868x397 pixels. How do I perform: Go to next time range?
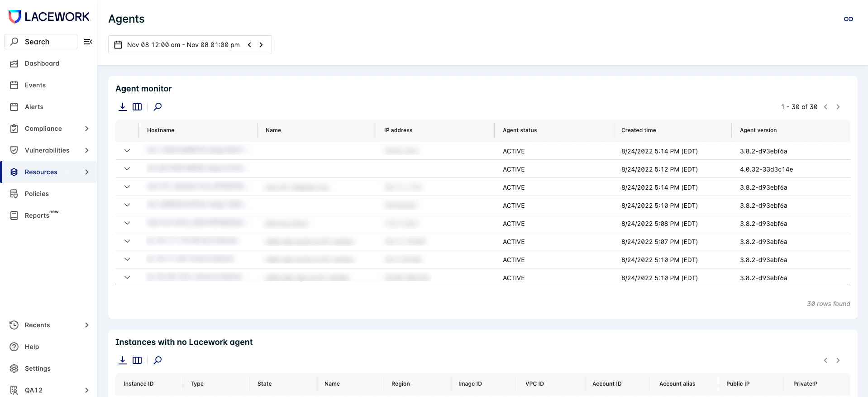pos(261,45)
